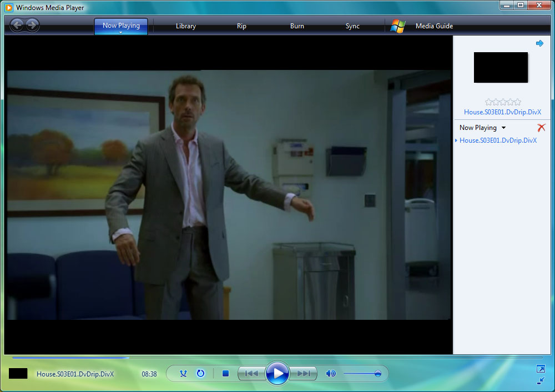Click the elapsed time 08:38

[149, 374]
